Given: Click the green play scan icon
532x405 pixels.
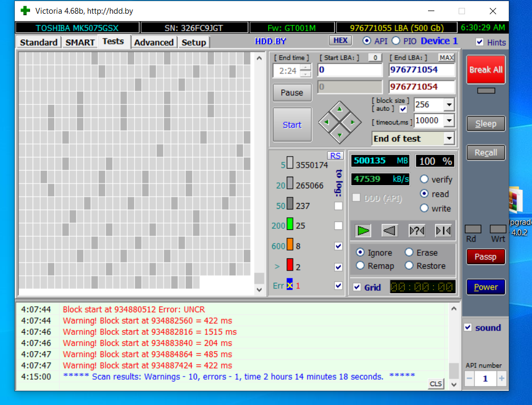Looking at the screenshot, I should (x=363, y=231).
